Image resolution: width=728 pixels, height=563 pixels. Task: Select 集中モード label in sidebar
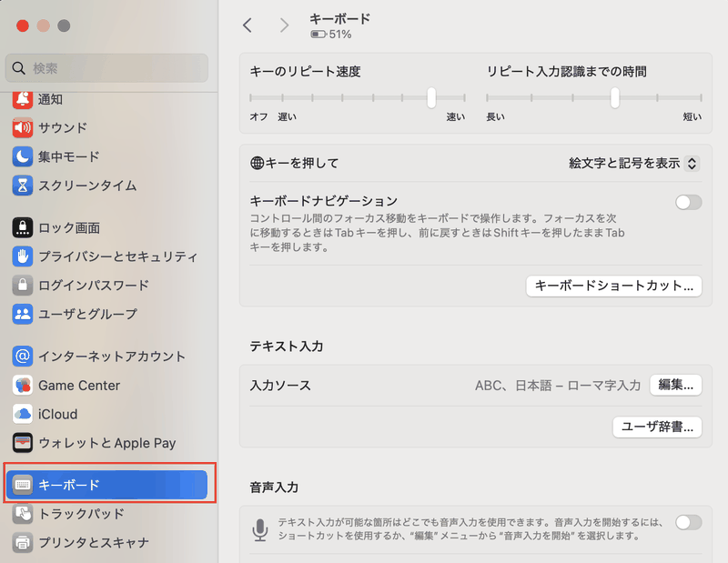(69, 156)
